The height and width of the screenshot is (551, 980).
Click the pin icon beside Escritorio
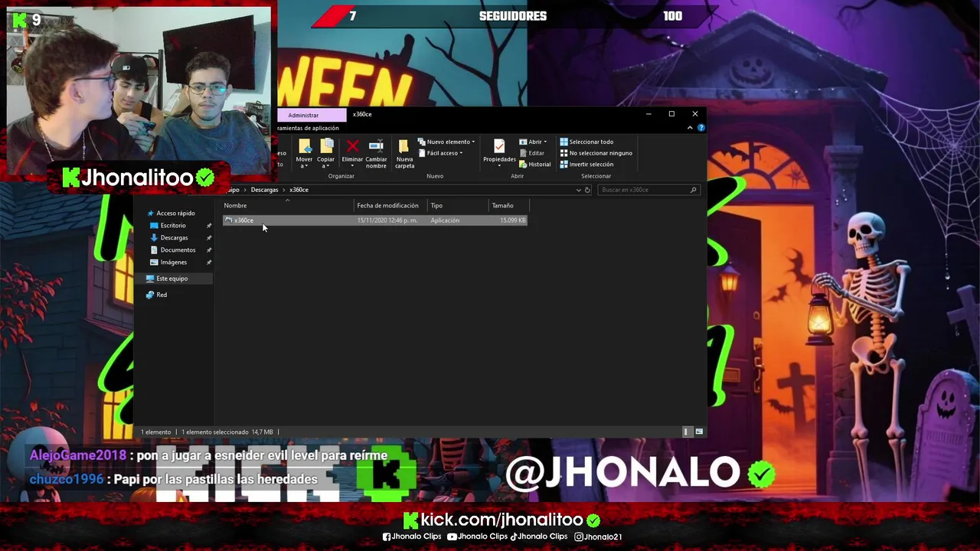[x=208, y=226]
